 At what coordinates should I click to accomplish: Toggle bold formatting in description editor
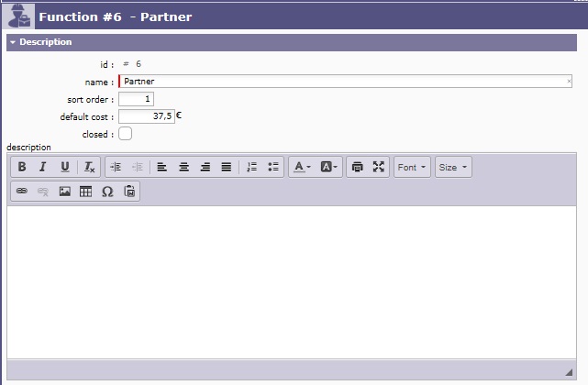[x=22, y=167]
